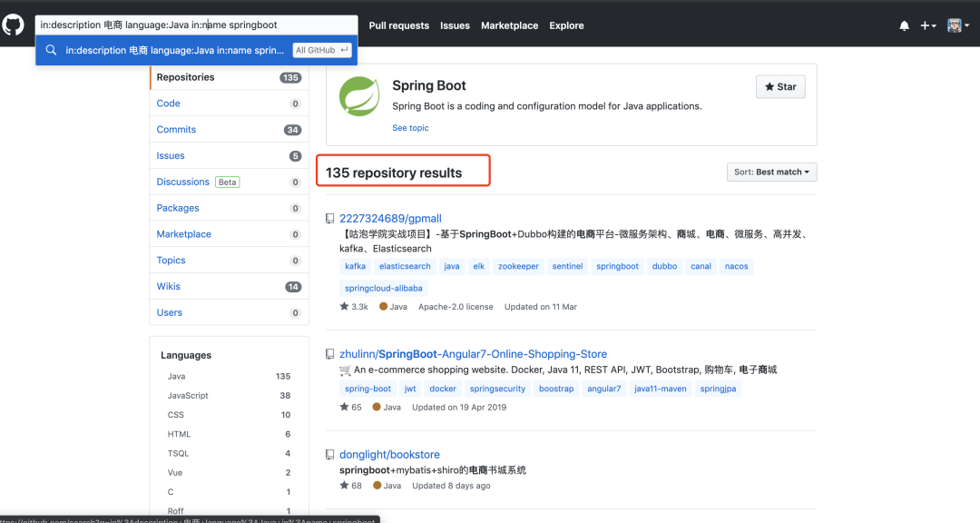This screenshot has height=523, width=980.
Task: Click the angular7 topic tag
Action: click(603, 389)
